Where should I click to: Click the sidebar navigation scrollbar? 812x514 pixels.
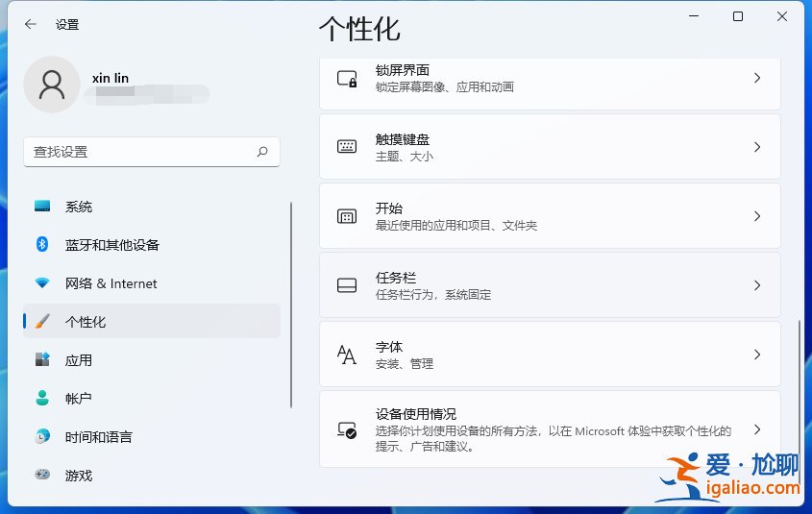click(x=291, y=305)
